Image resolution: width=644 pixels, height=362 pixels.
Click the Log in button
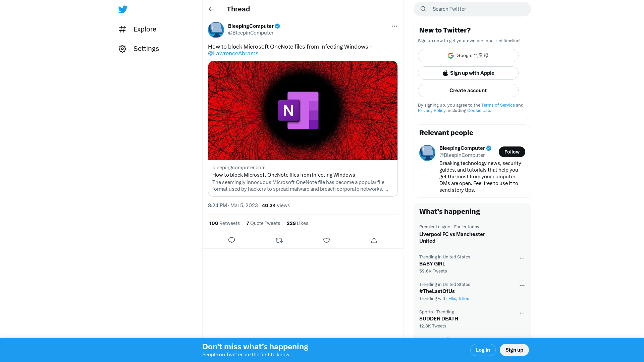(x=483, y=350)
